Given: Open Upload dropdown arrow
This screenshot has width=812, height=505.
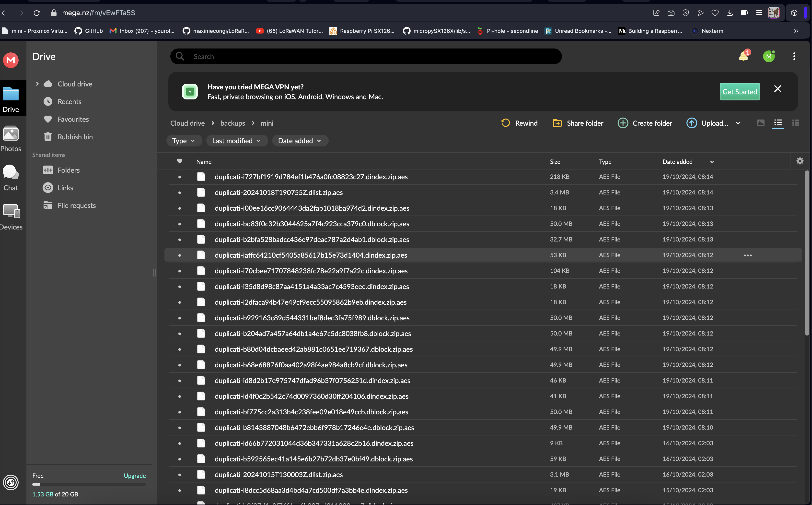Looking at the screenshot, I should (x=738, y=123).
